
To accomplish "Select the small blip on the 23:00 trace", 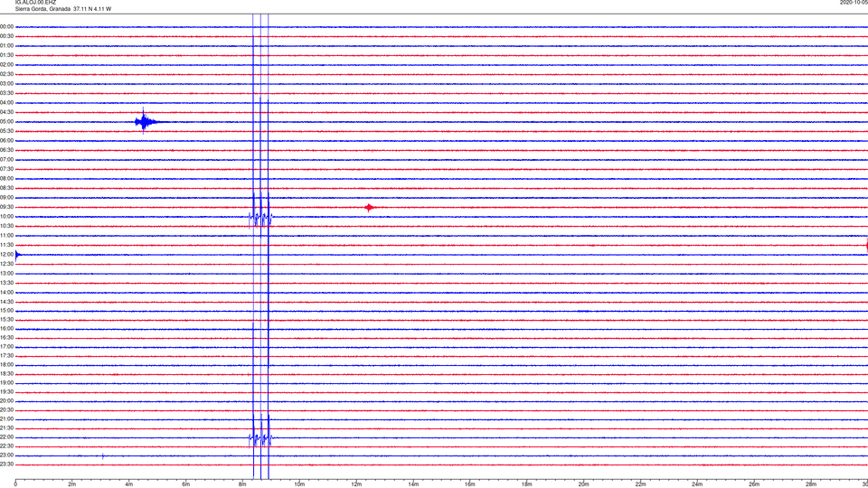I will coord(102,456).
